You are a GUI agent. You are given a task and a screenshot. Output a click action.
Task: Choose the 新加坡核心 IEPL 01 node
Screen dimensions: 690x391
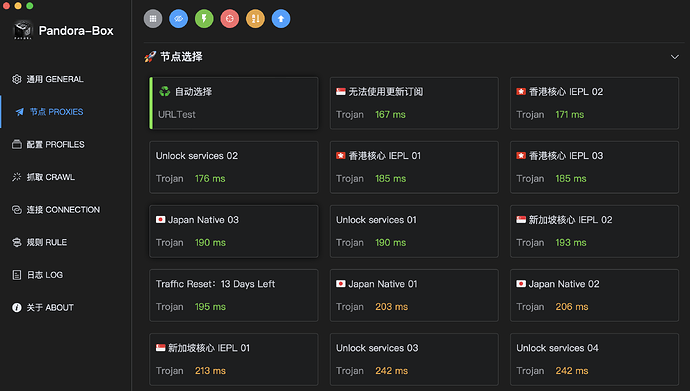tap(234, 359)
